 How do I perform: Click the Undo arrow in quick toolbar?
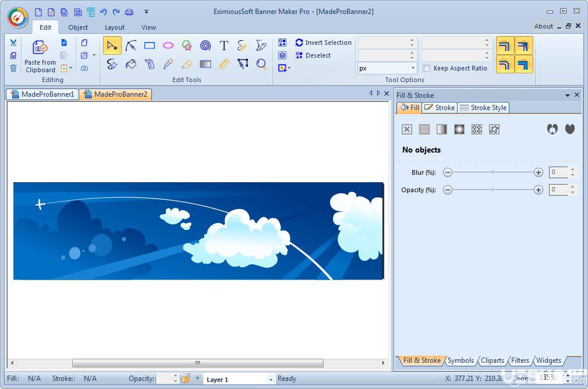point(103,12)
